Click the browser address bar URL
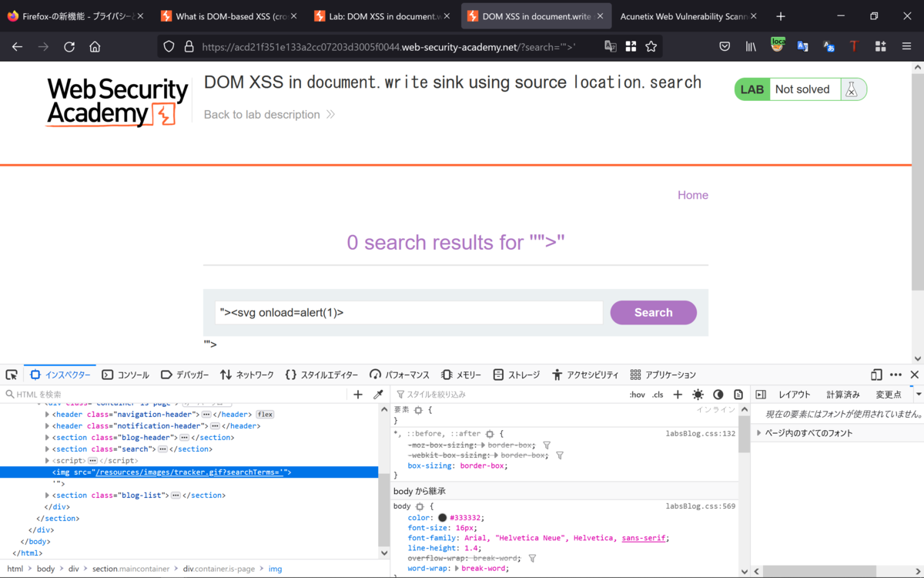The width and height of the screenshot is (924, 578). point(389,46)
